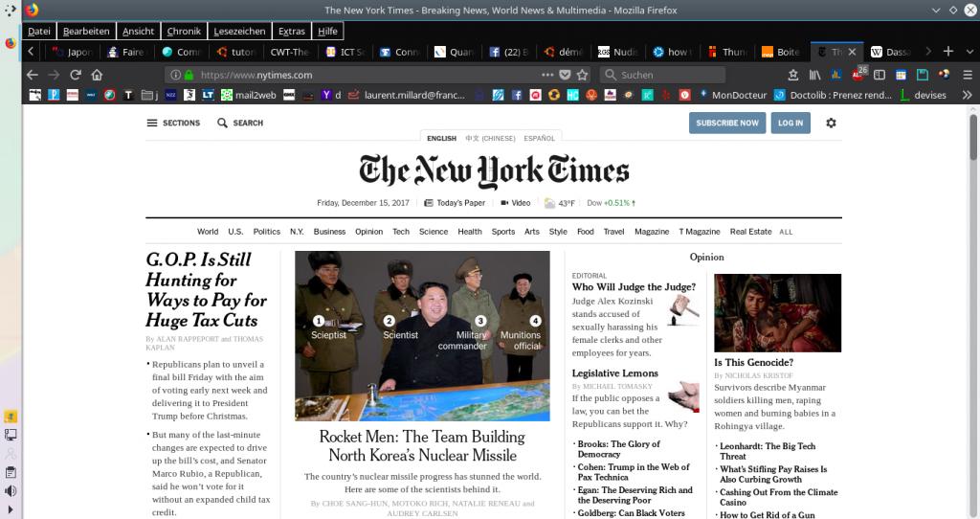Open MonDocteur bookmark
980x519 pixels.
pyautogui.click(x=733, y=95)
